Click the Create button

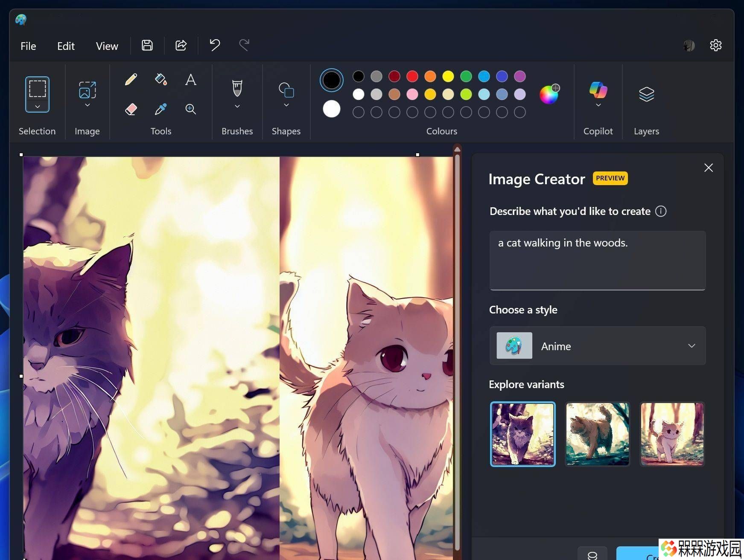[638, 553]
